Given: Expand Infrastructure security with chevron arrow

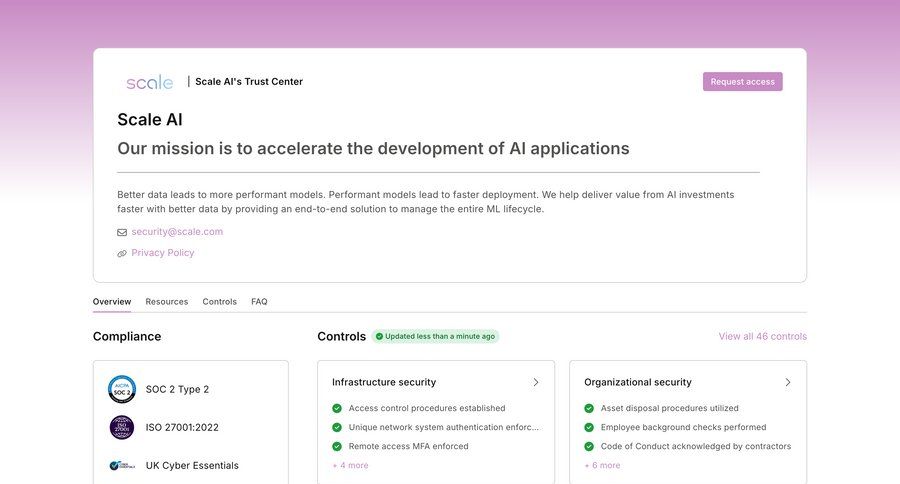Looking at the screenshot, I should (x=536, y=382).
